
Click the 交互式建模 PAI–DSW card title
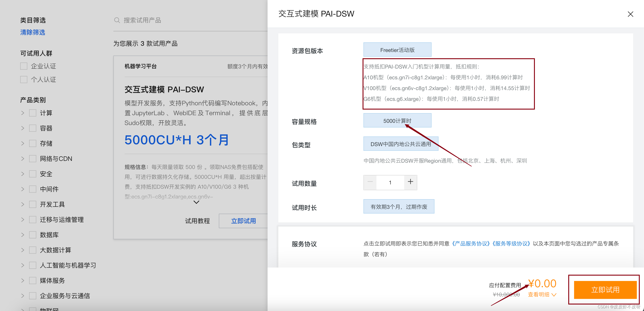[164, 89]
